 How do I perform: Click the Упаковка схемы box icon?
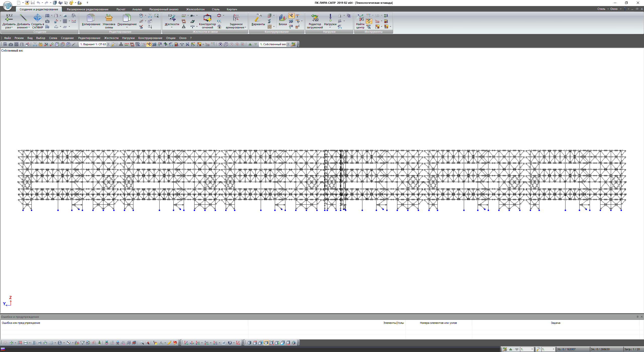tap(109, 18)
